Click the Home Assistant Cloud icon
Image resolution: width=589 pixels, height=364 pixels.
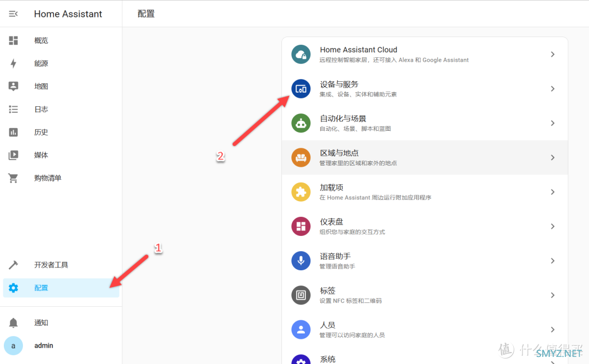pos(301,54)
